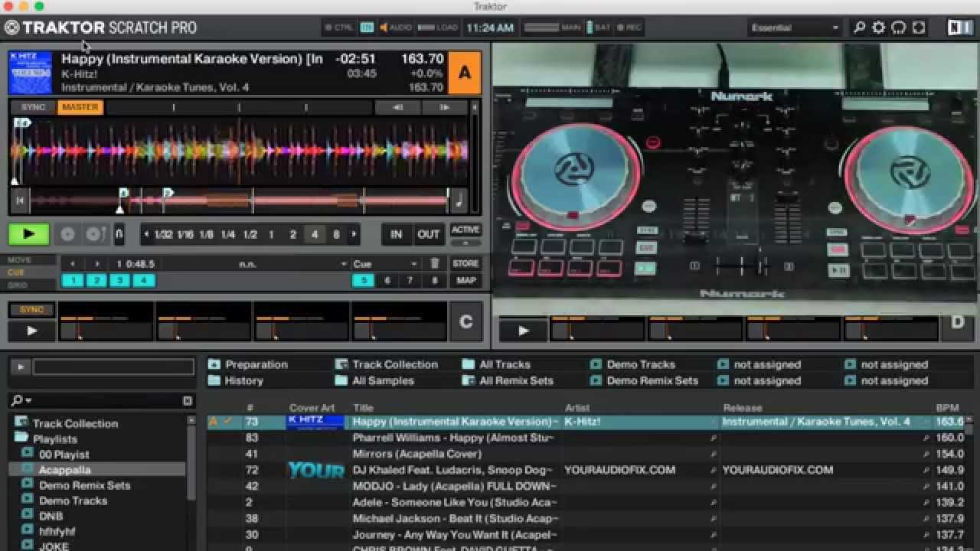Click the Deck A letter focus button

[464, 73]
